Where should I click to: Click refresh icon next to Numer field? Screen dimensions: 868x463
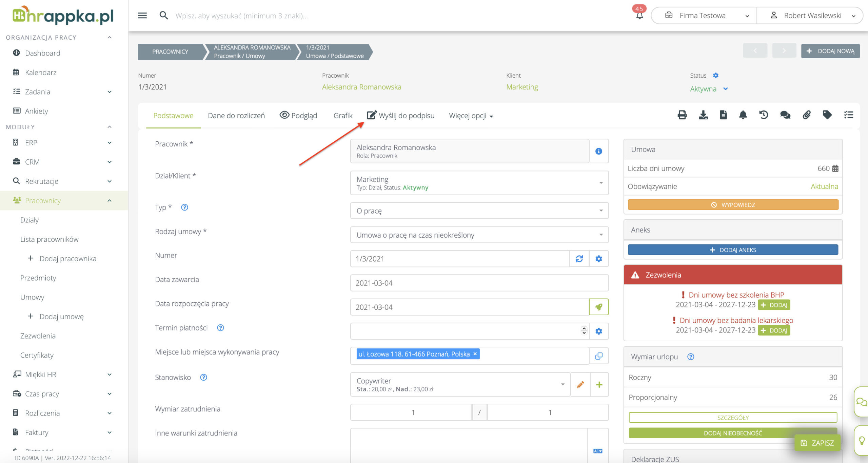click(x=579, y=259)
